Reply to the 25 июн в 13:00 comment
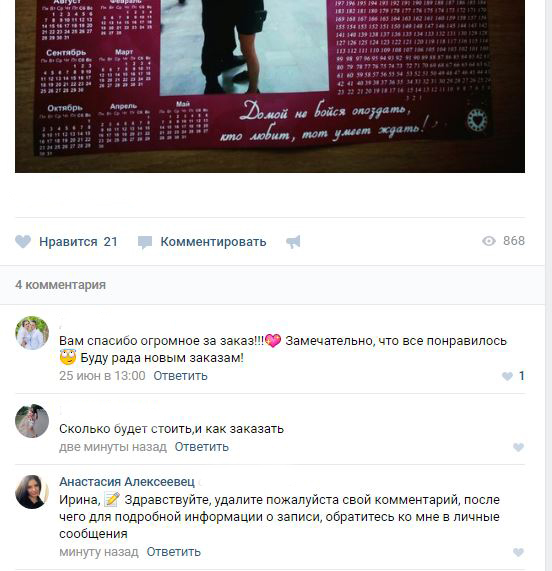The image size is (552, 571). point(180,375)
